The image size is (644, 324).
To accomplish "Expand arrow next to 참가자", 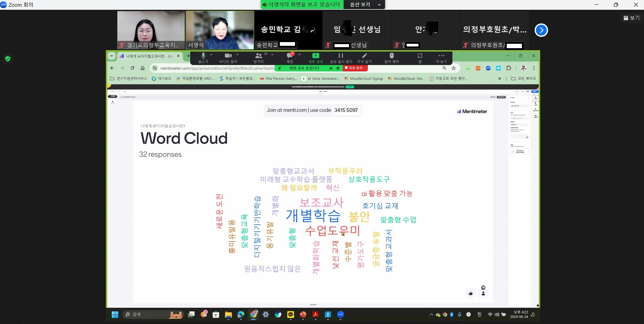I will pos(272,55).
